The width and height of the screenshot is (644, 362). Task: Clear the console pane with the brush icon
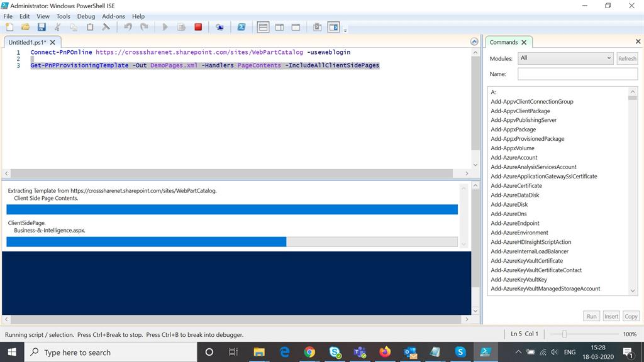106,27
